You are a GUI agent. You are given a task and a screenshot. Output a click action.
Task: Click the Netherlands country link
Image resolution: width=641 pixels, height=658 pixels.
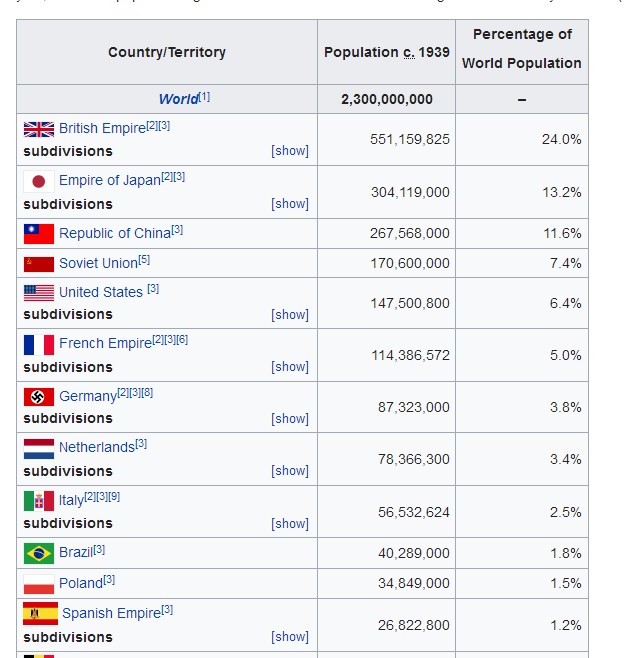point(96,448)
